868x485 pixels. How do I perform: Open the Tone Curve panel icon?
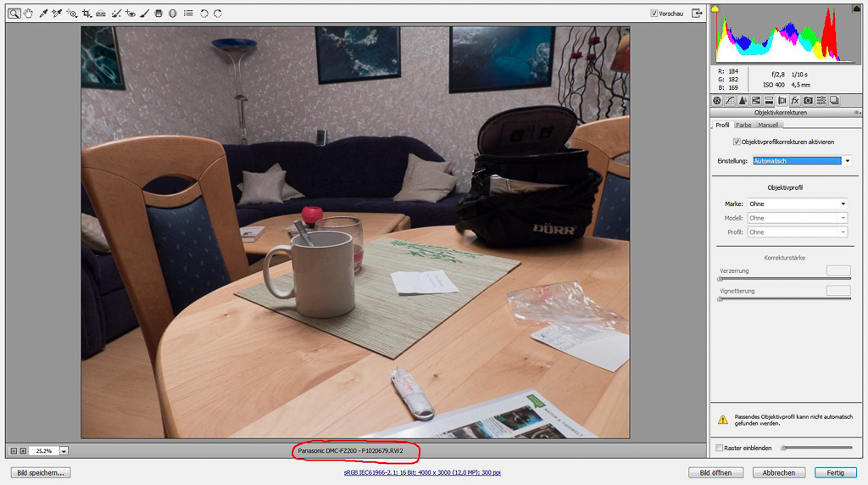coord(730,100)
